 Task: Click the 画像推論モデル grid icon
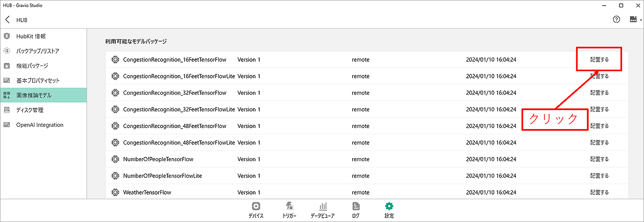(6, 95)
